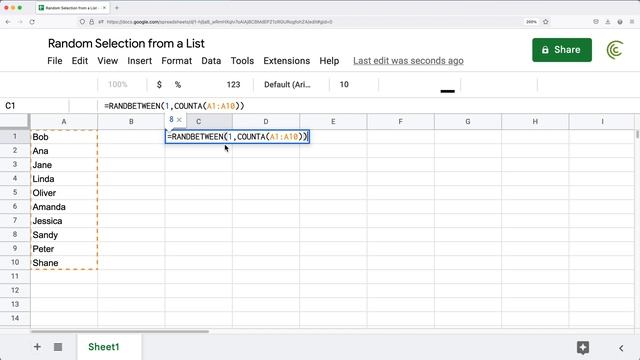Open the browser downloads icon
The image size is (640, 360).
(x=608, y=22)
